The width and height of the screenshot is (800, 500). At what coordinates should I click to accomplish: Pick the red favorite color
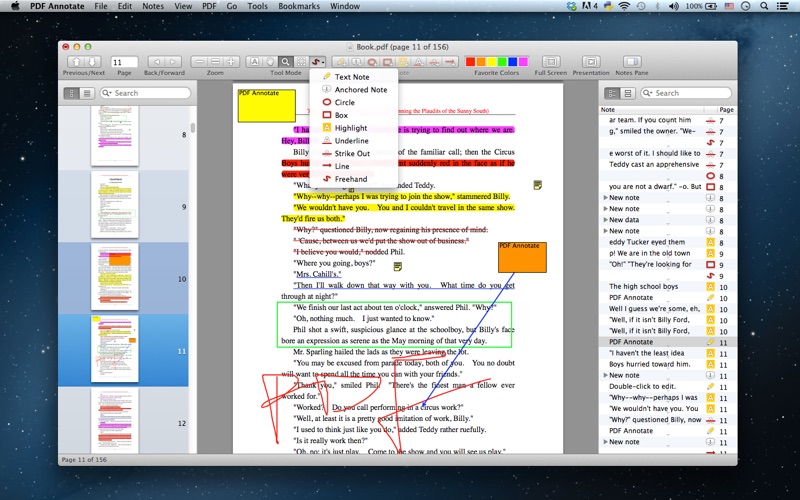(x=470, y=62)
